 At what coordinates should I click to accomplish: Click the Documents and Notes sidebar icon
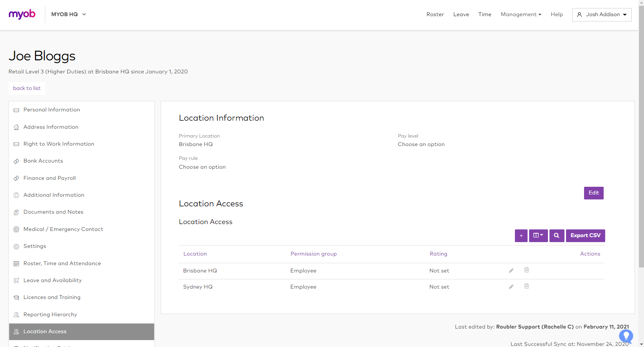16,212
